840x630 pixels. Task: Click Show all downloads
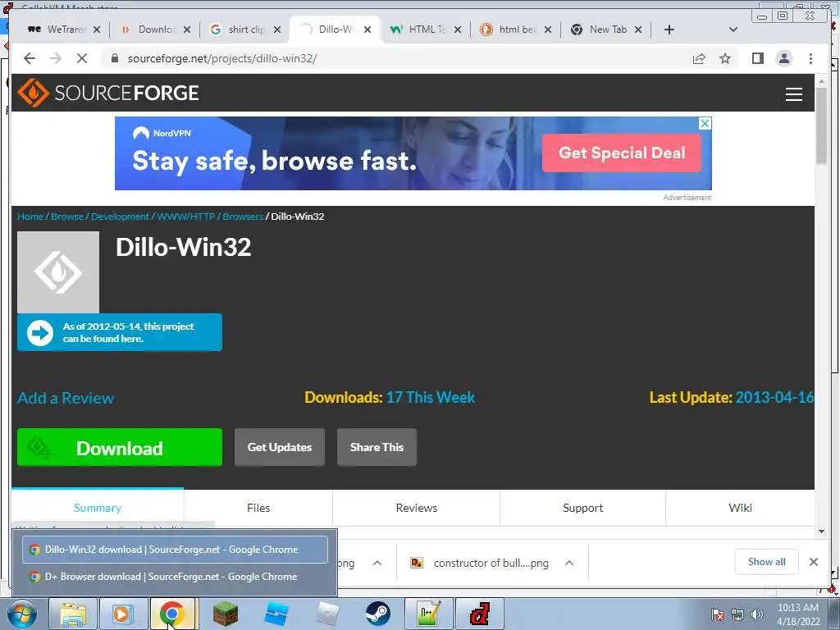tap(766, 562)
